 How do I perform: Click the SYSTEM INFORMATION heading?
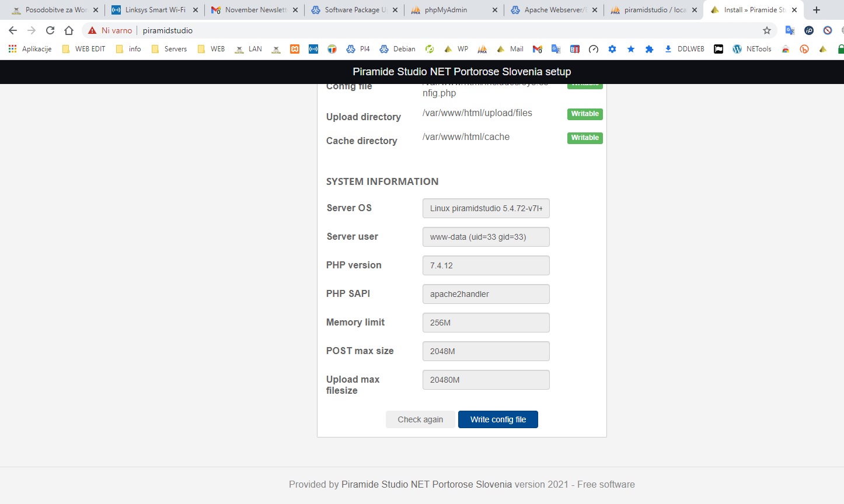[x=382, y=181]
